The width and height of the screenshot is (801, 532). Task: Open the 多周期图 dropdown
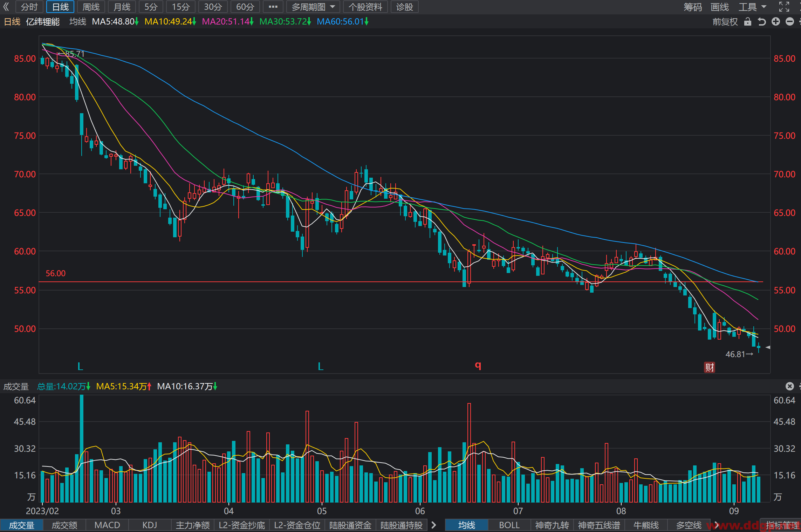coord(313,7)
